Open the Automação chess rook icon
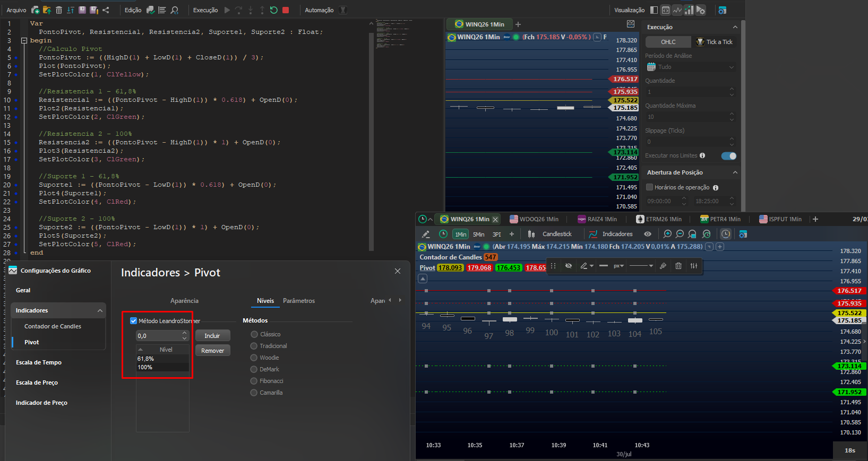This screenshot has width=868, height=461. 343,10
